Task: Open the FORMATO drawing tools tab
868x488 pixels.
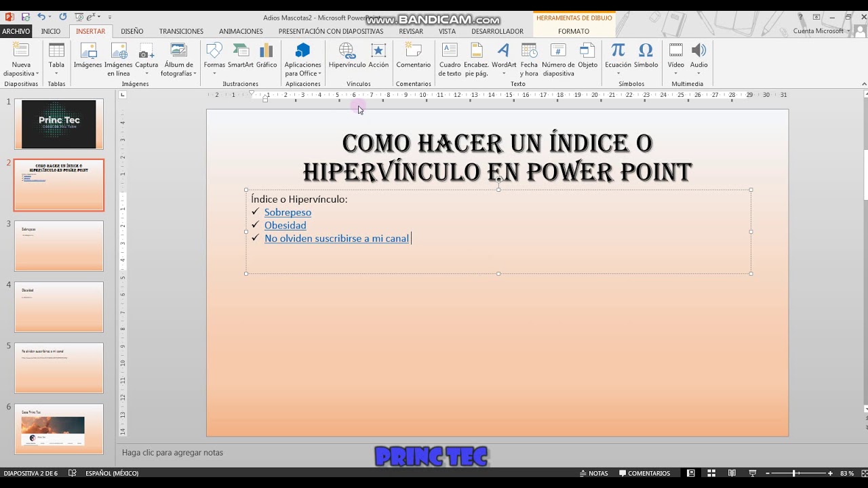Action: pyautogui.click(x=574, y=31)
